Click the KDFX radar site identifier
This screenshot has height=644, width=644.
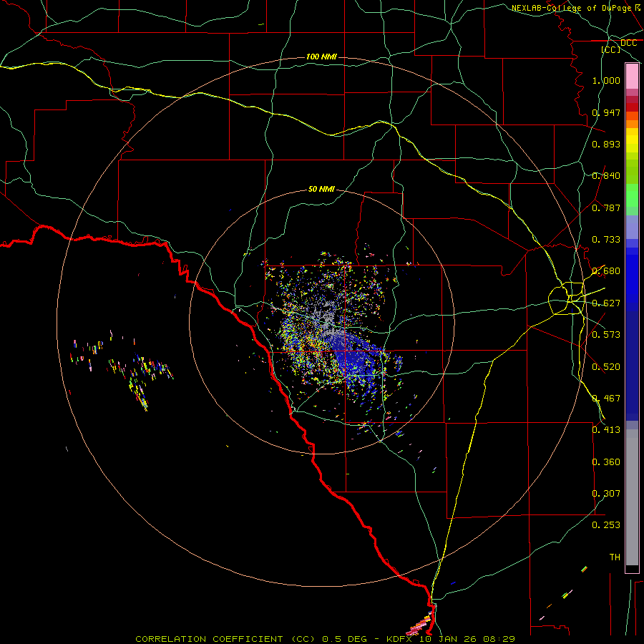point(401,639)
